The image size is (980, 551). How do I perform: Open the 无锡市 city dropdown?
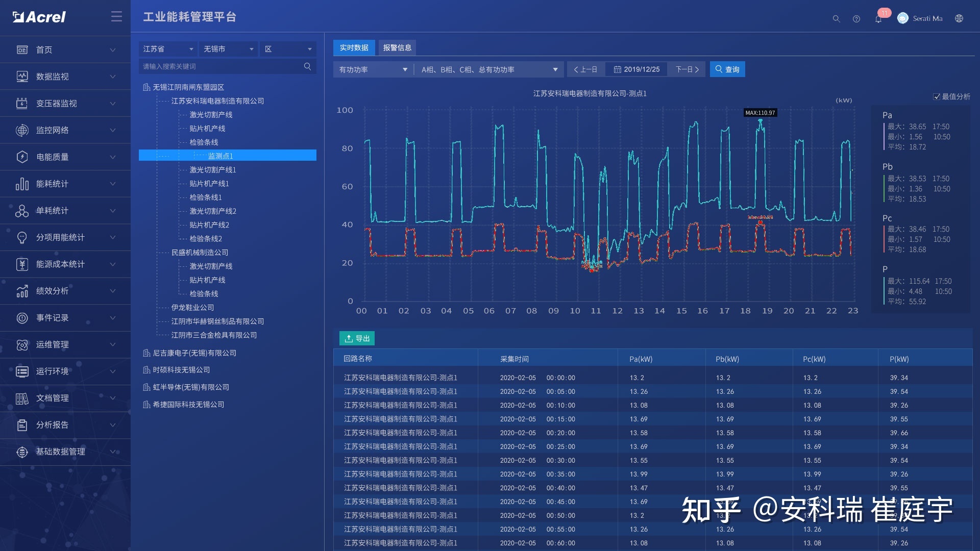coord(228,49)
